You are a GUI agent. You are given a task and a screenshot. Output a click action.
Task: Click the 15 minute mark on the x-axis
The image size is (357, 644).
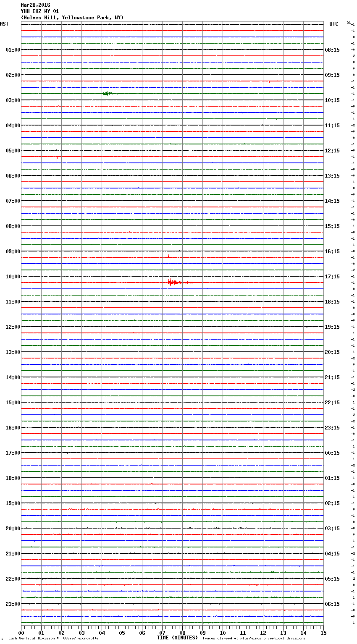(323, 633)
